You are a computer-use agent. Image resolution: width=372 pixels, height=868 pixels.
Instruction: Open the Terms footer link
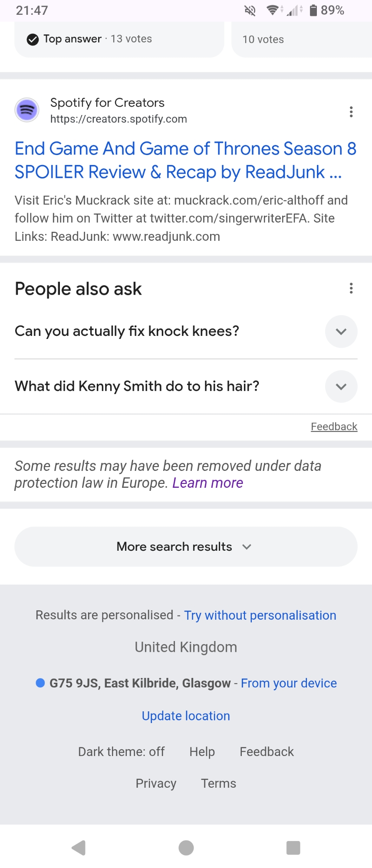[x=218, y=783]
